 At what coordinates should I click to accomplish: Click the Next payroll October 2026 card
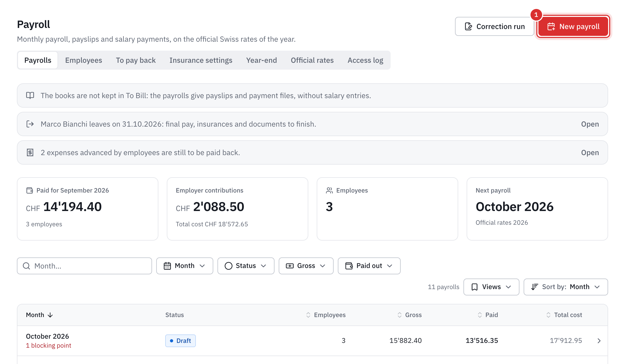(537, 209)
